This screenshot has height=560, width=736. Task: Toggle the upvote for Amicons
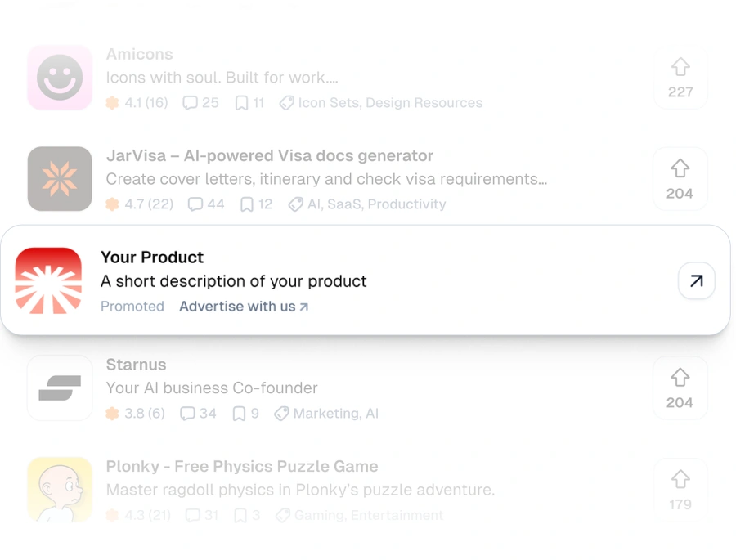(680, 78)
